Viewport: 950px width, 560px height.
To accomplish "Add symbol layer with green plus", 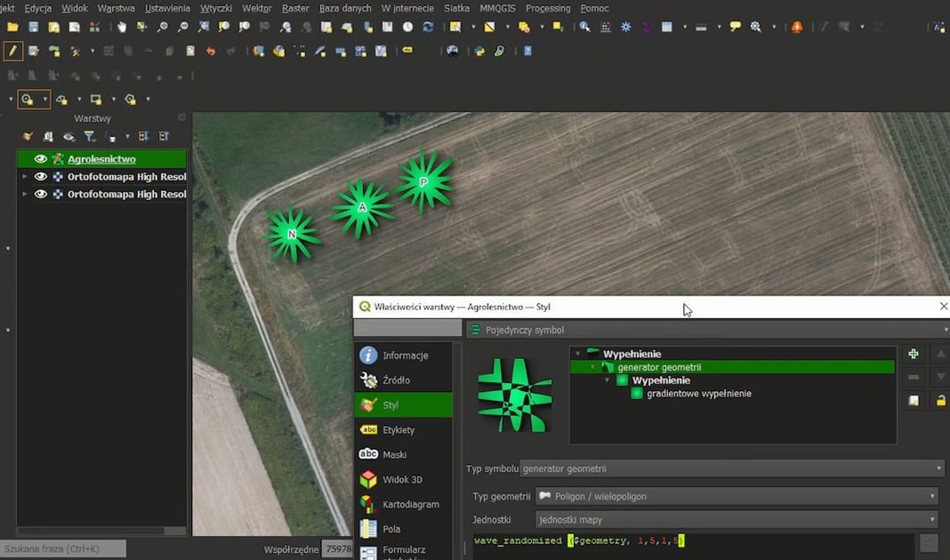I will coord(914,354).
